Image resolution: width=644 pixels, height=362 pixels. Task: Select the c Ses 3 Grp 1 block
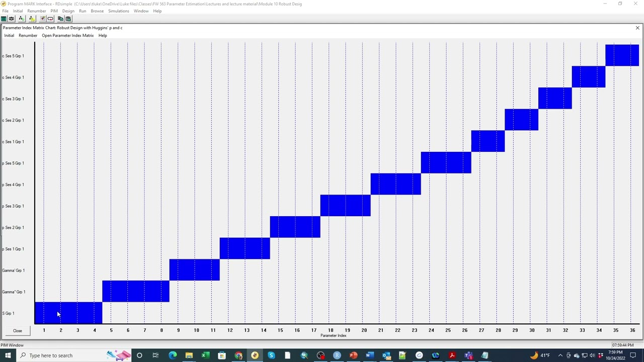coord(555,99)
